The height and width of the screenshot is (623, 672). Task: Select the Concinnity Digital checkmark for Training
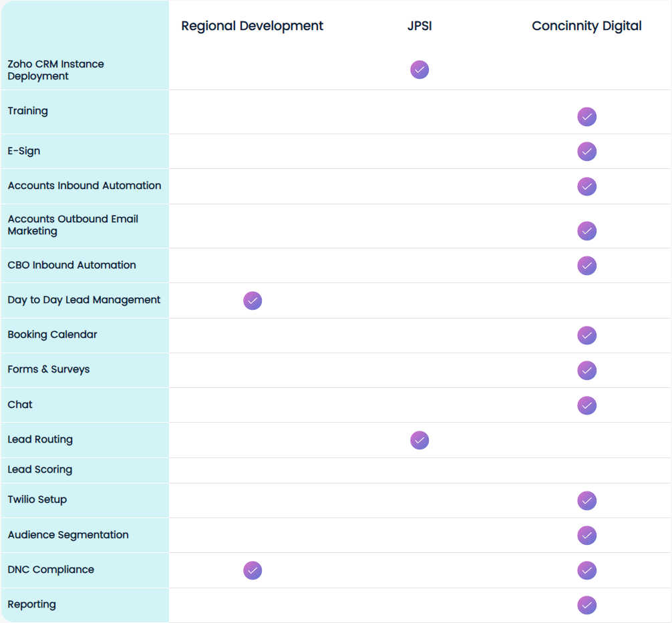(x=586, y=117)
